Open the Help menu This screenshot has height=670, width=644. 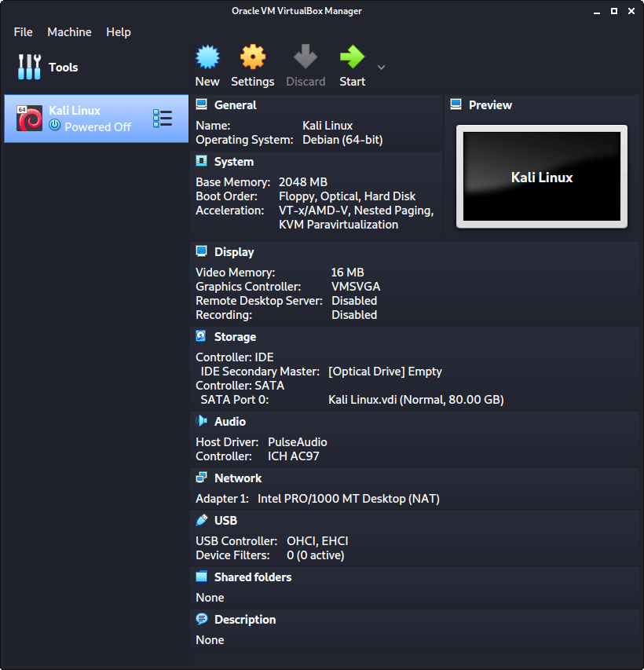click(x=119, y=32)
